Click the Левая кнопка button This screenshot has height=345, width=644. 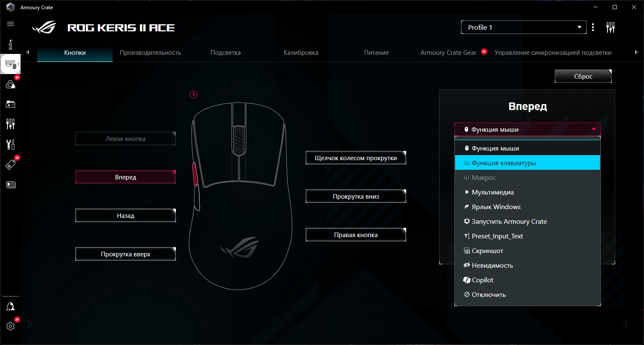(x=126, y=139)
